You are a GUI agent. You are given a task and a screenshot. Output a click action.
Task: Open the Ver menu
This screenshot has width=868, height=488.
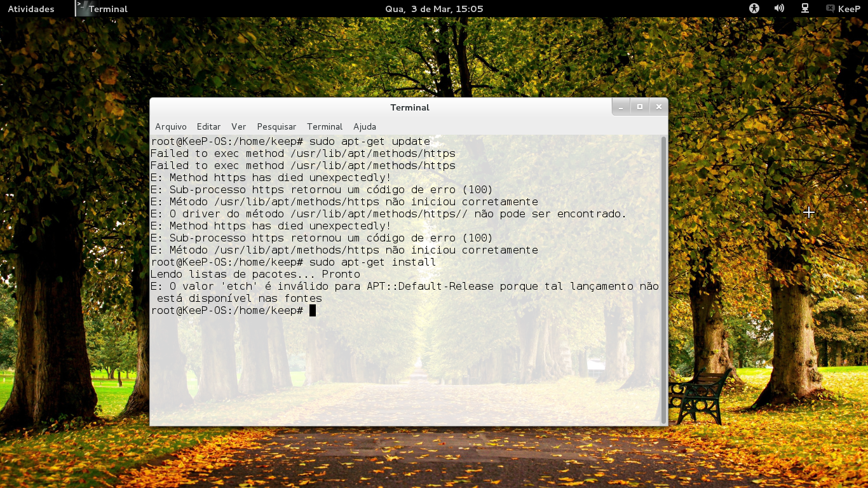point(238,126)
